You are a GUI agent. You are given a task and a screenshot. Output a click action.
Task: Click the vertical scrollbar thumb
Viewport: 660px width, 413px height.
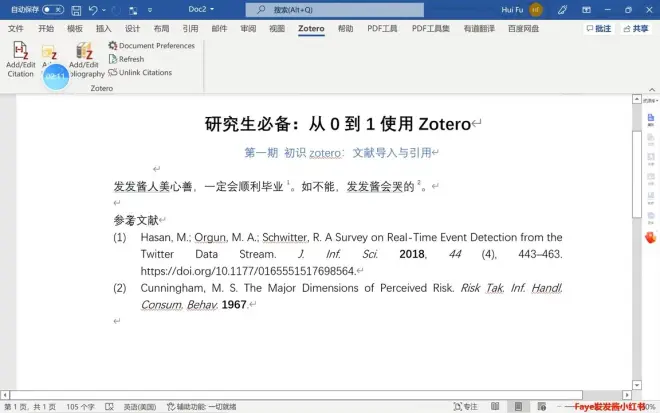point(637,174)
